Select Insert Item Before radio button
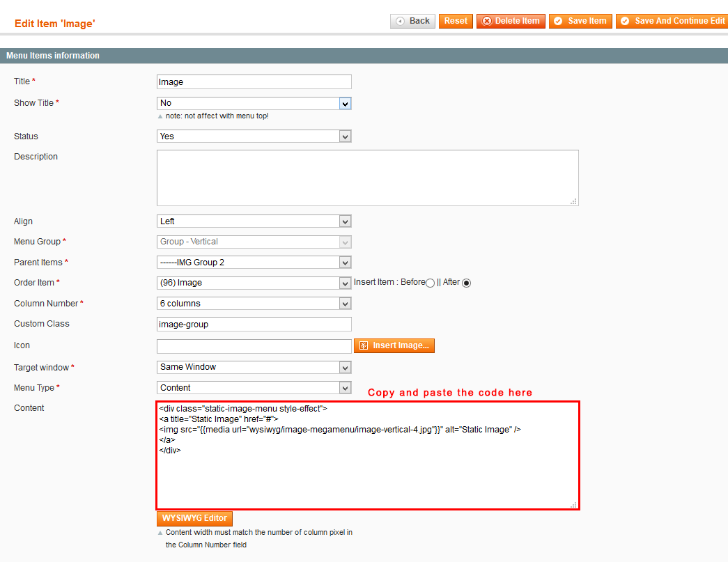728x562 pixels. (430, 283)
